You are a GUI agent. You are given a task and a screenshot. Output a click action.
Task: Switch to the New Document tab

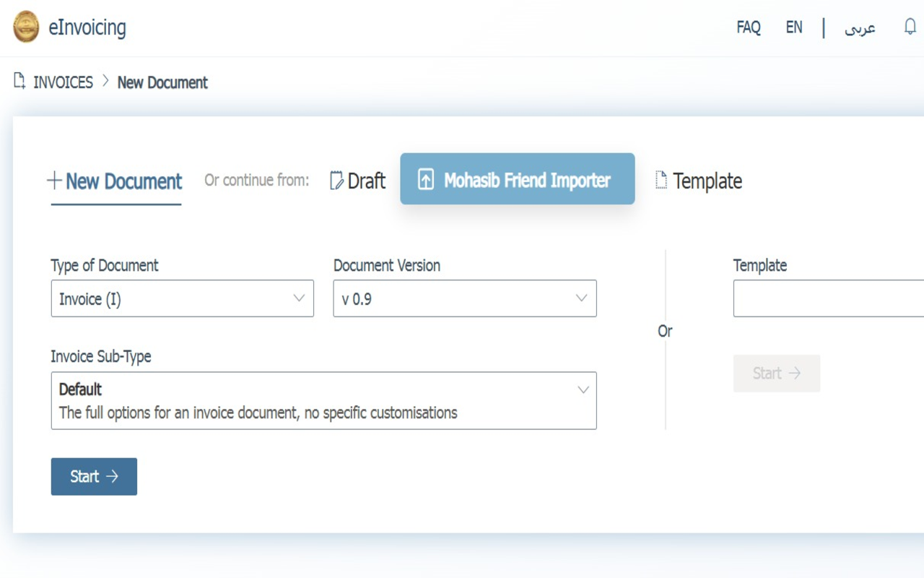(x=115, y=182)
